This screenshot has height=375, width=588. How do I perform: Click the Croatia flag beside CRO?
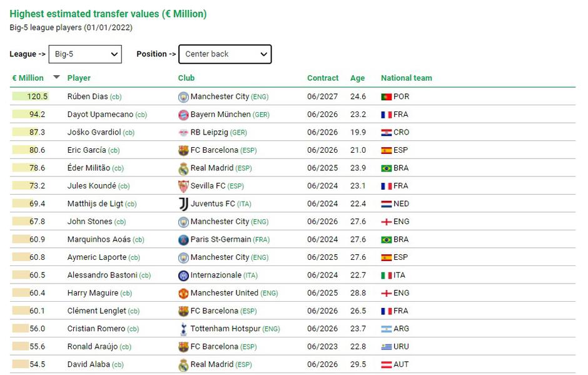coord(386,133)
